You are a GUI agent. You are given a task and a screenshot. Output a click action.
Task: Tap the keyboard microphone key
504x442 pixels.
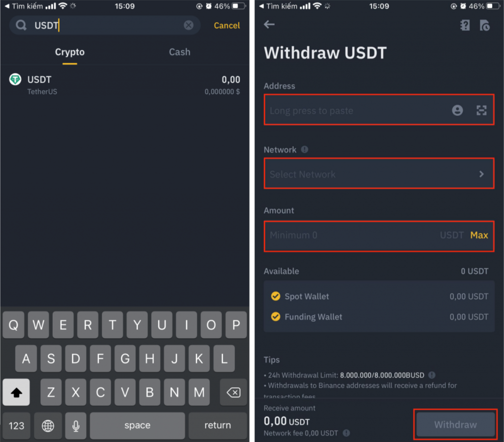76,426
